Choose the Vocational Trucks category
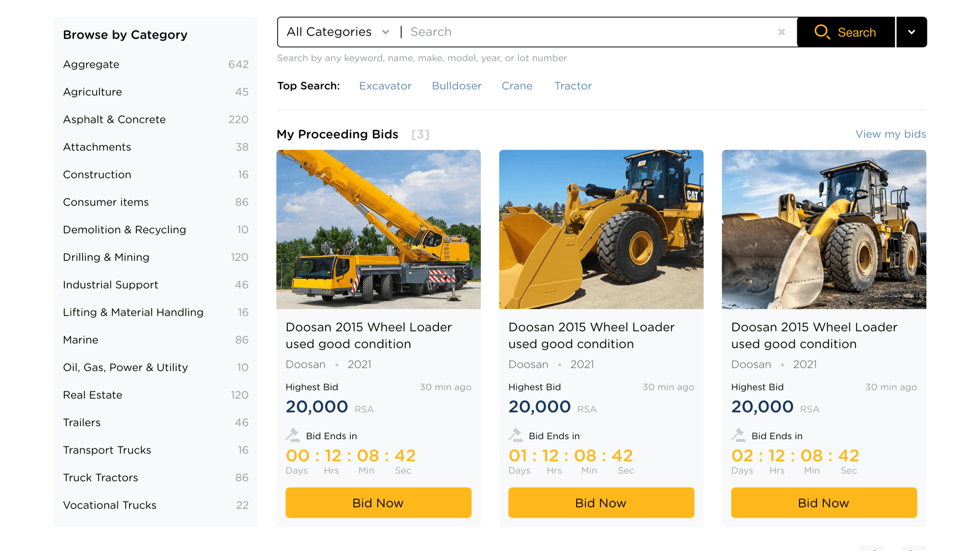The width and height of the screenshot is (980, 551). pyautogui.click(x=110, y=505)
